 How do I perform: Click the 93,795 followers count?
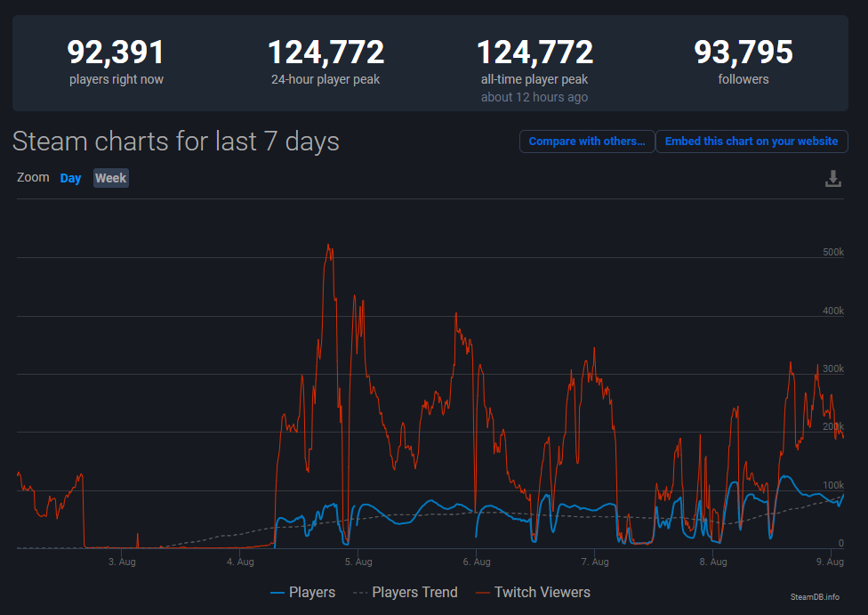[743, 53]
